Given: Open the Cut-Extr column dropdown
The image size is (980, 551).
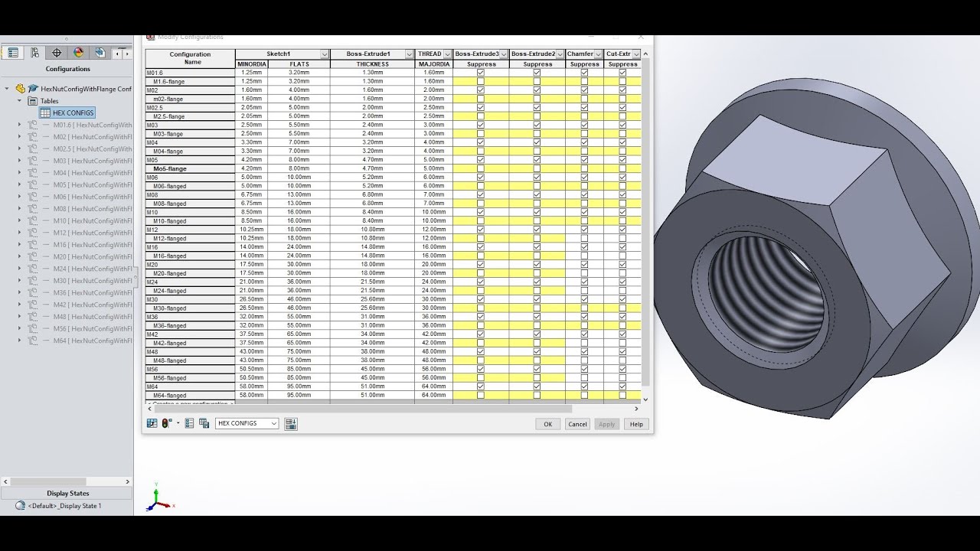Looking at the screenshot, I should click(636, 54).
